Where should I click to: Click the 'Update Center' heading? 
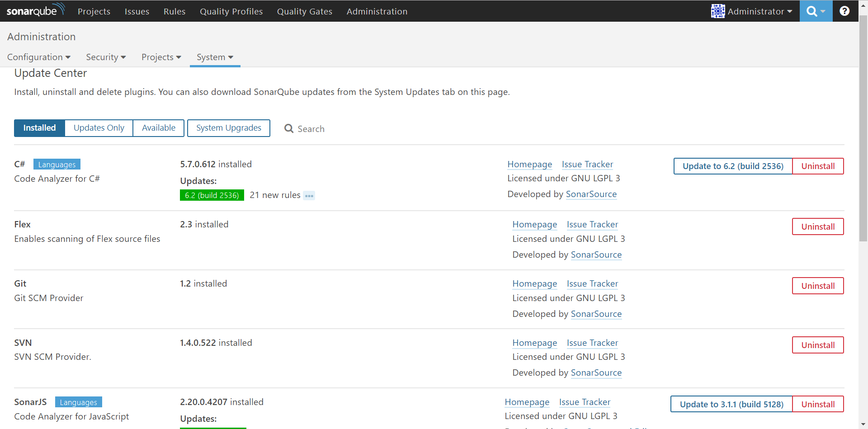[x=51, y=73]
